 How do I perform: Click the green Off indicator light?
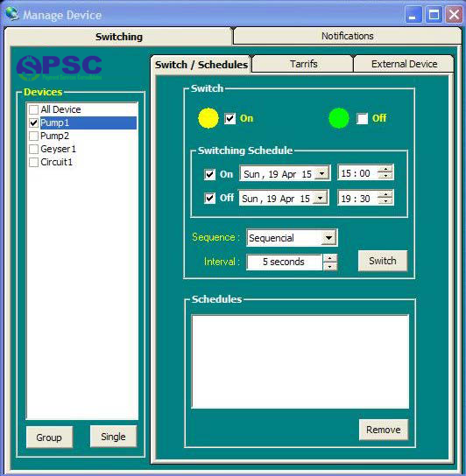[339, 118]
